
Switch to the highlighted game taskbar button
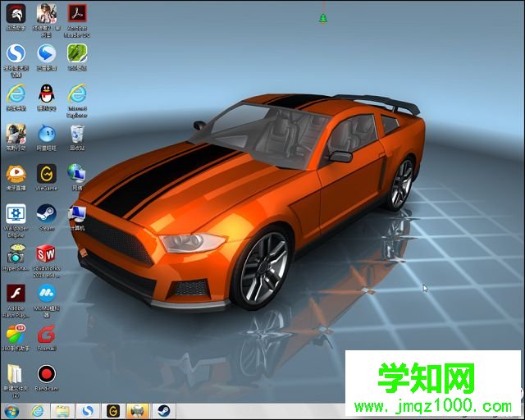click(x=138, y=411)
